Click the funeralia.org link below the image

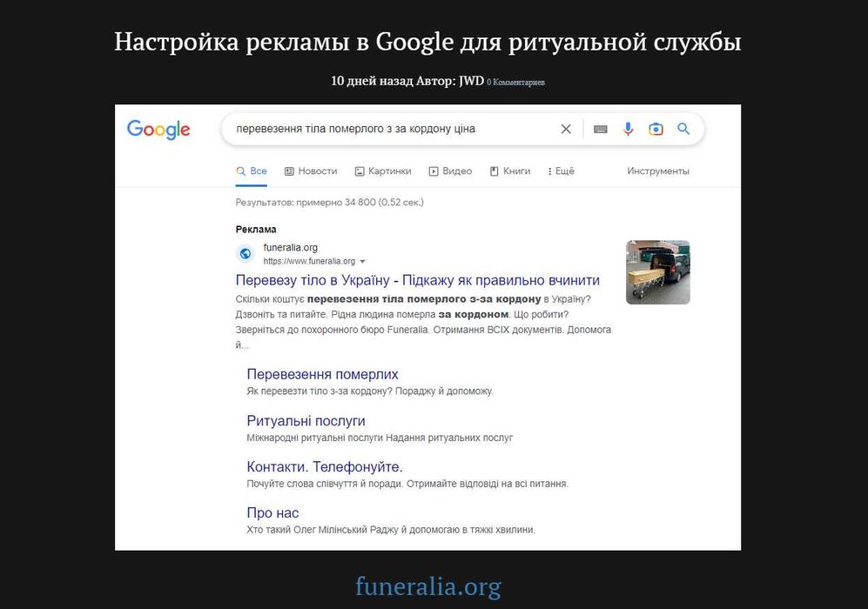point(428,586)
